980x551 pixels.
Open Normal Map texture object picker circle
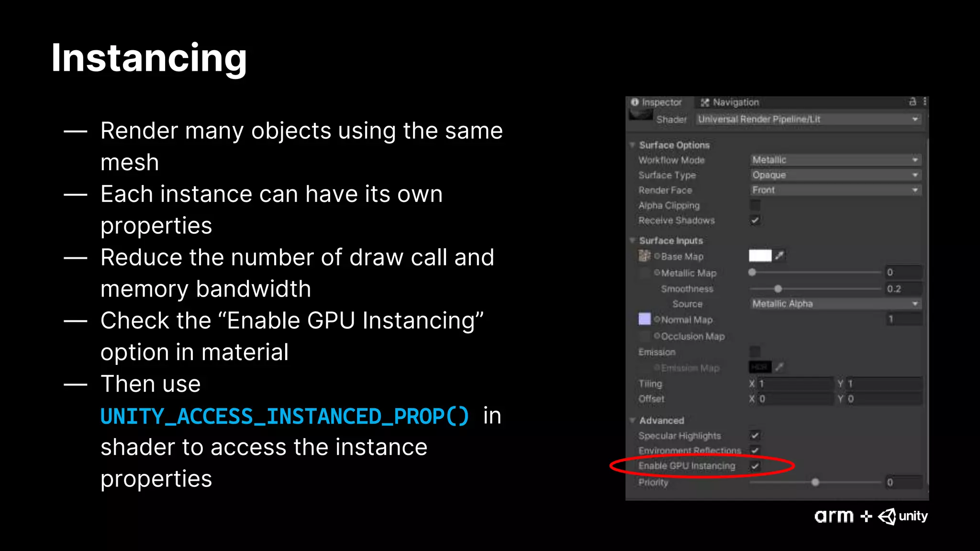pos(657,319)
